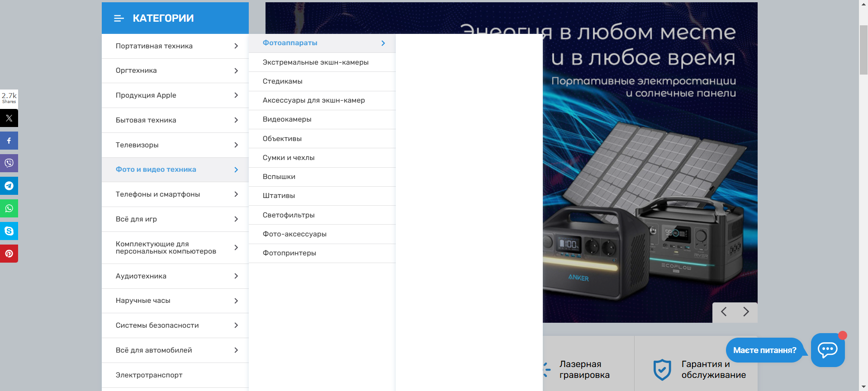Open the live chat bubble icon

coord(827,350)
